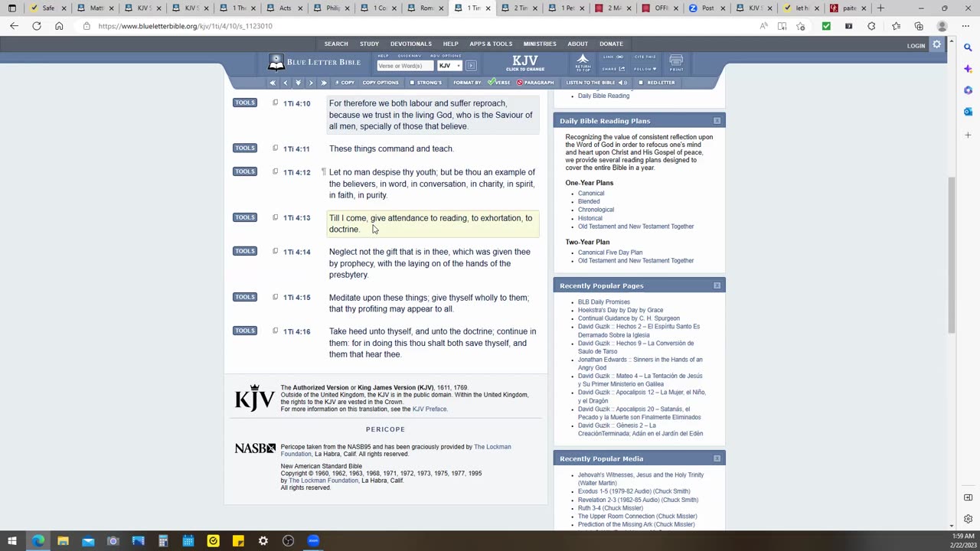Click the search go arrow button

point(471,66)
